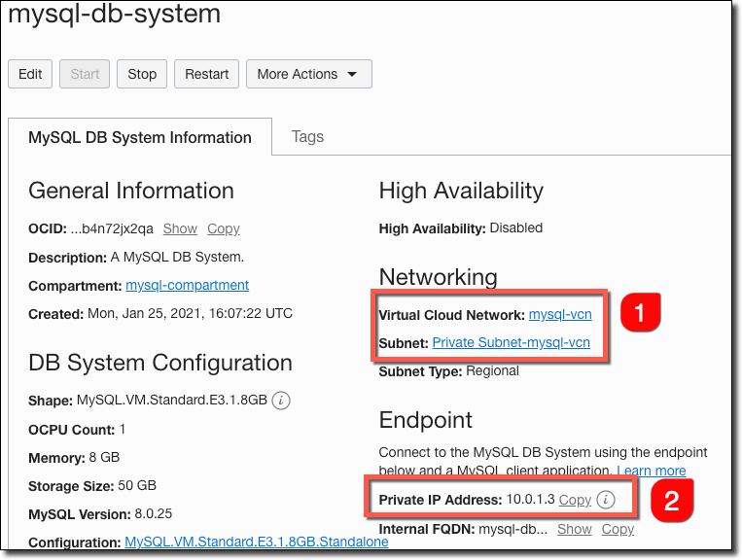Open the MySQL.VM.Standard.E3.1.8GB.Standalone configuration link

click(x=257, y=542)
